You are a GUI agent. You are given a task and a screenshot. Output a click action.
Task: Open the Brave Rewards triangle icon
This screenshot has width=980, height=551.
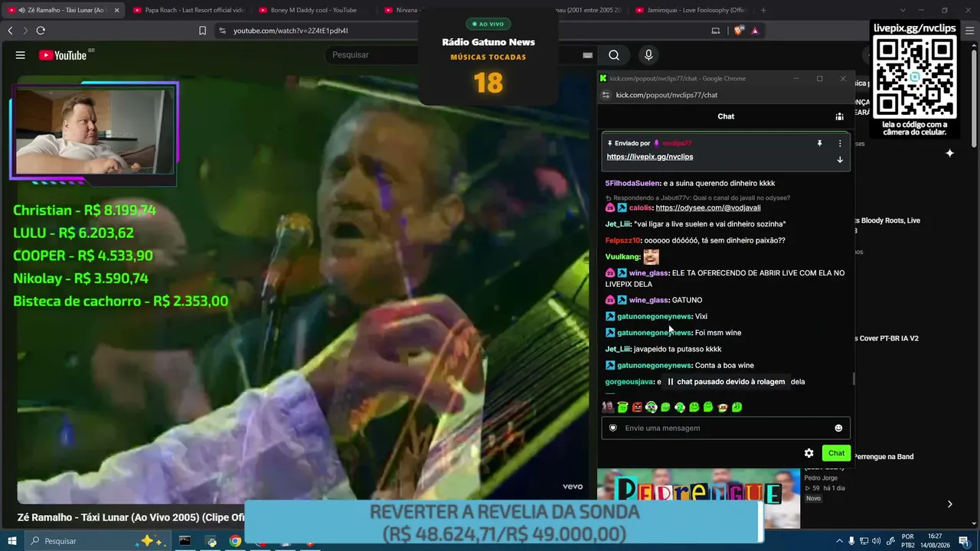click(755, 31)
